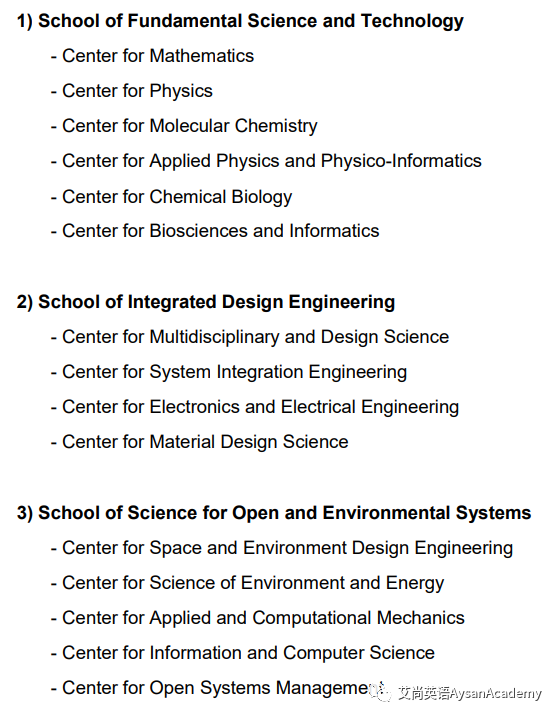Click Center for Applied Physics and Physico-Informatics
Screen dimensions: 559x718
[266, 161]
